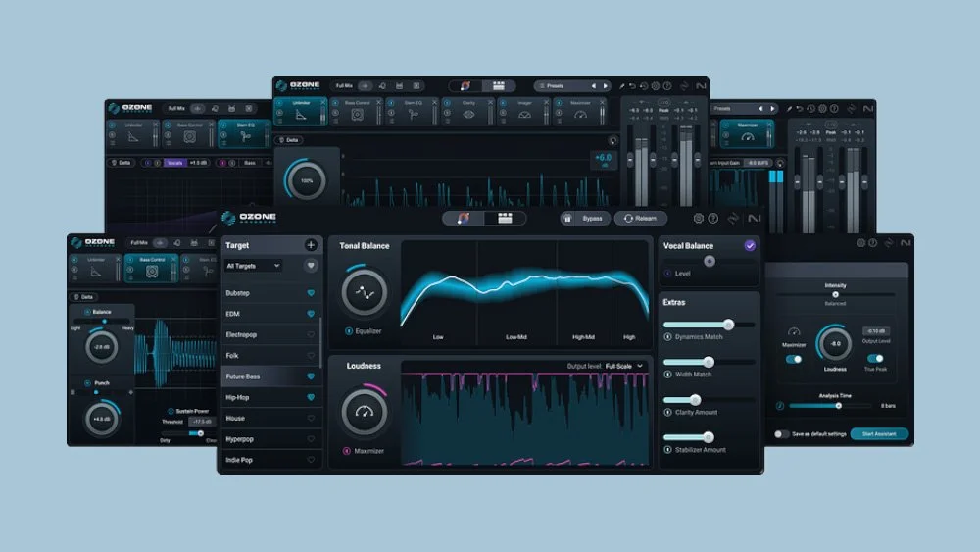Viewport: 980px width, 552px height.
Task: Select Unlimiter module in top window
Action: click(x=301, y=111)
